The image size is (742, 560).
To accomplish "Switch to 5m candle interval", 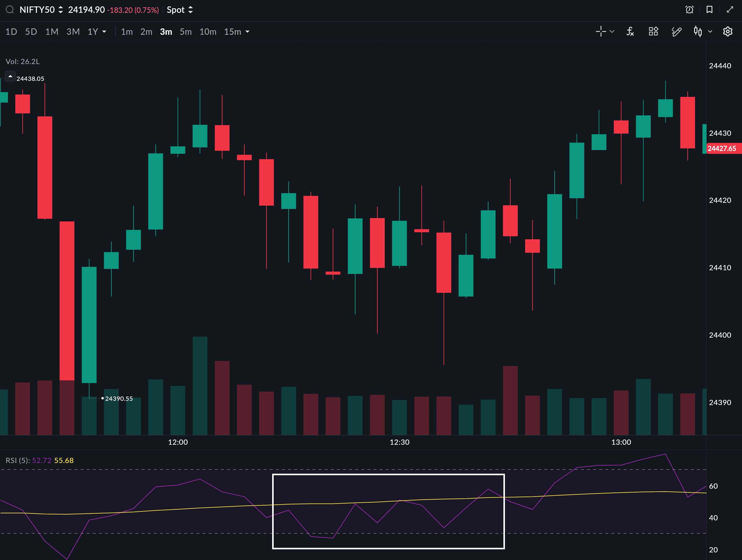I will (x=185, y=32).
